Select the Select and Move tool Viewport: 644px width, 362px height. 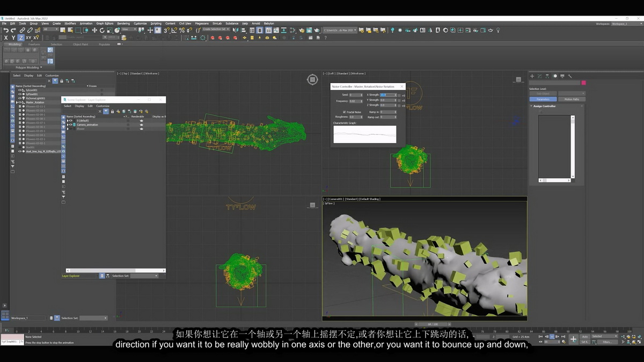coord(94,30)
